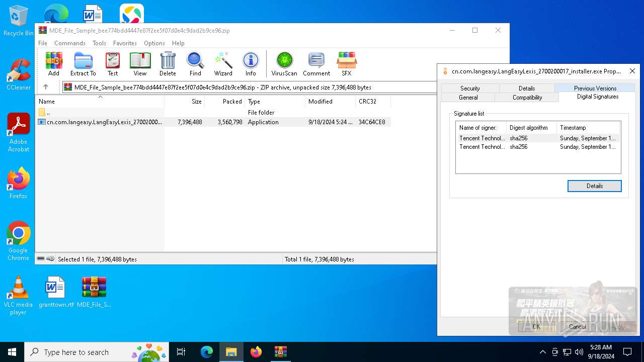Start VirusScan on the archive
The image size is (644, 362).
[x=284, y=64]
